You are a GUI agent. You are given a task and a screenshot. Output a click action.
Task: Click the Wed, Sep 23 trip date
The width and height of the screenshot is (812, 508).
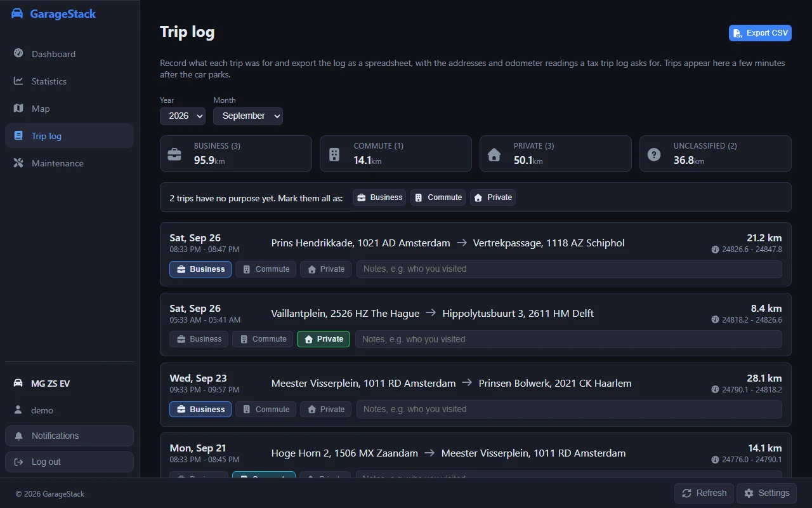(x=198, y=378)
